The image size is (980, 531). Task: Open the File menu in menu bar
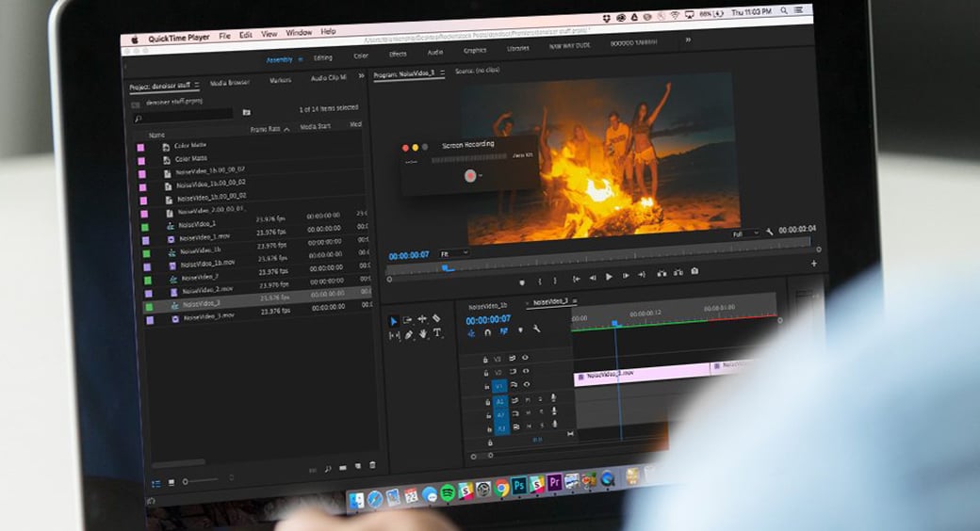coord(225,35)
